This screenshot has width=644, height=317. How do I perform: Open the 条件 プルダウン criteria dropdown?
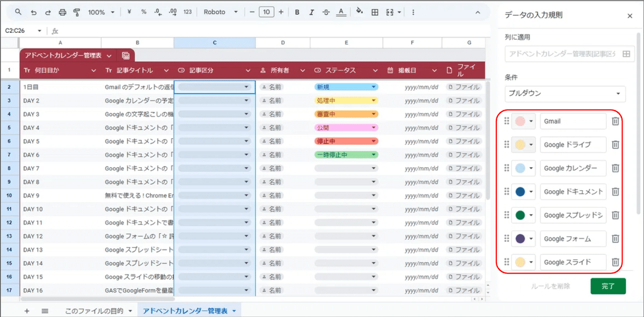(x=565, y=93)
